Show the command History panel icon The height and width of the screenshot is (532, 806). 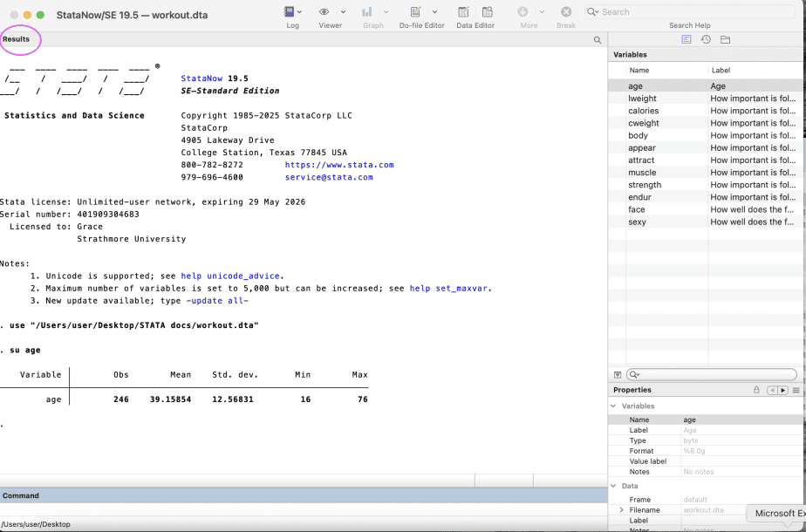[706, 39]
